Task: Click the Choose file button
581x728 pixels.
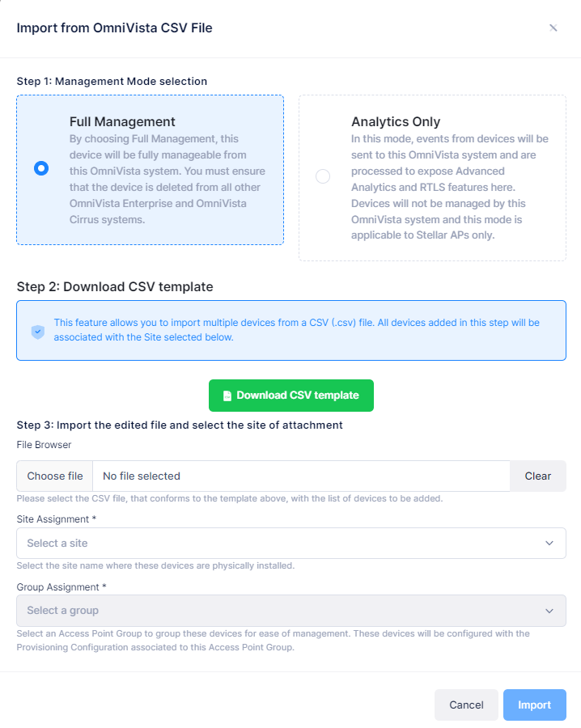Action: point(55,476)
